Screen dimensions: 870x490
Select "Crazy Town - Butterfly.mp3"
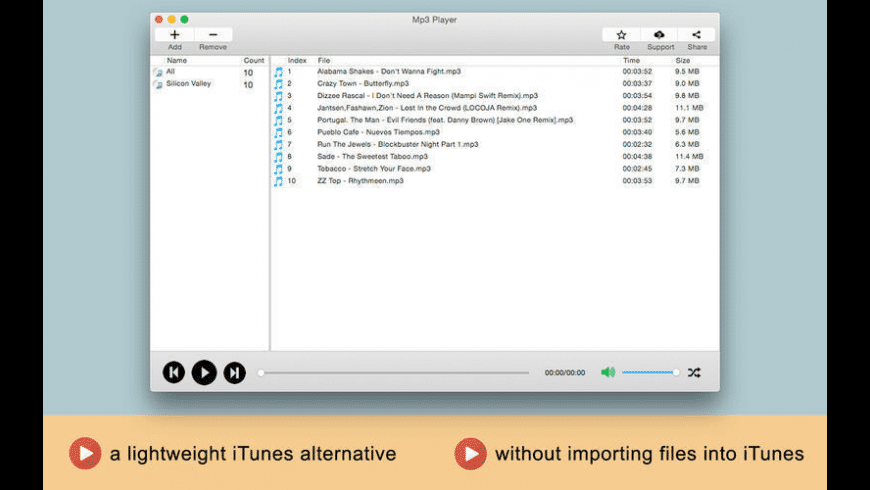(x=363, y=83)
